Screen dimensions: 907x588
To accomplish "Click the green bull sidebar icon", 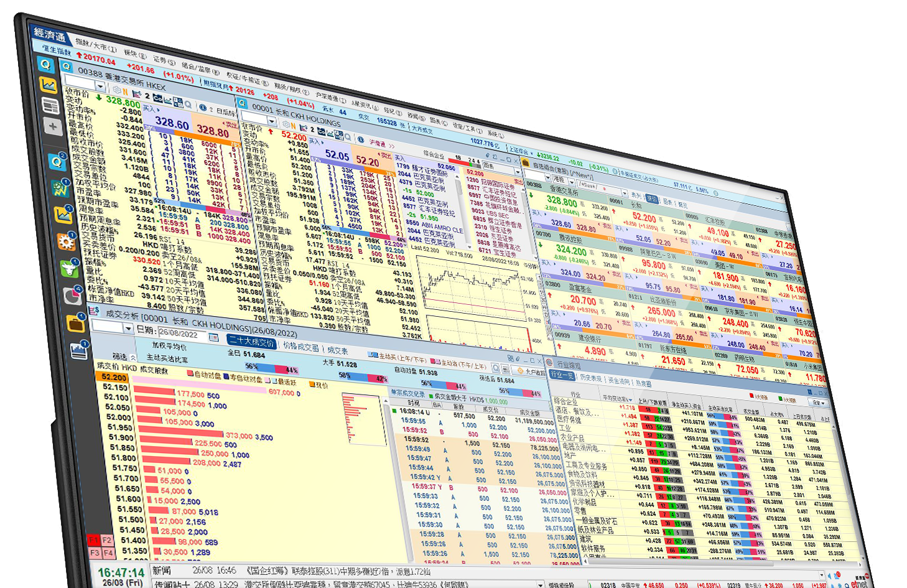I will (68, 268).
